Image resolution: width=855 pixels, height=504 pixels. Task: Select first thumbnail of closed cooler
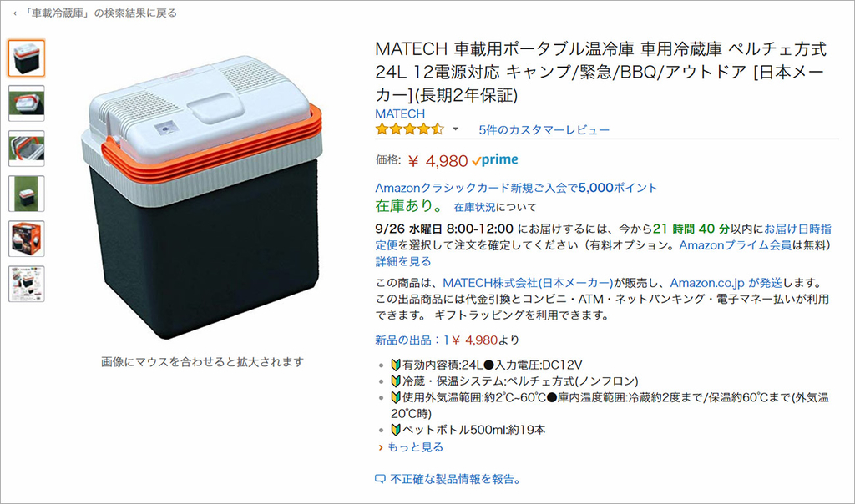[27, 58]
